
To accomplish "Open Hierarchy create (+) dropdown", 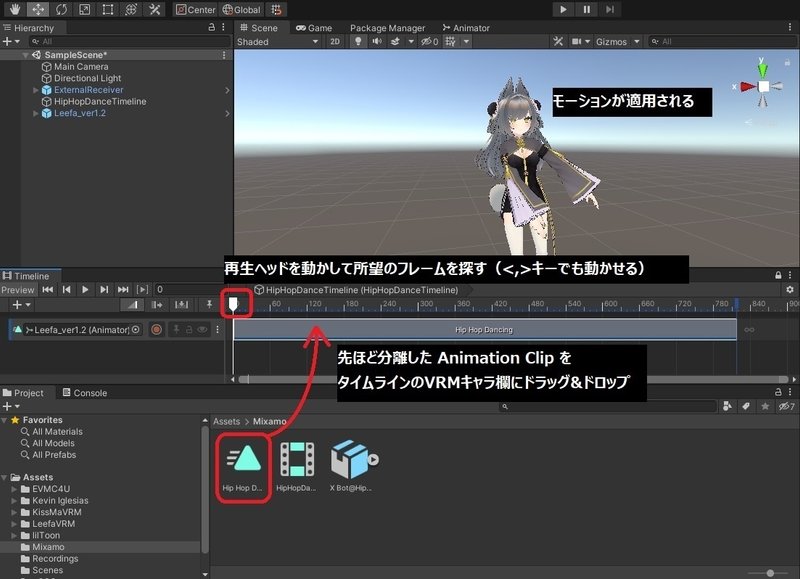I will point(11,41).
